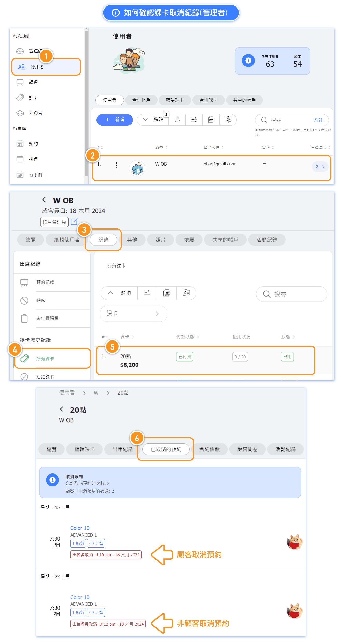Click edit pencil icon beside 帳戶管理員
Screen dimensions: 342x644
(74, 221)
